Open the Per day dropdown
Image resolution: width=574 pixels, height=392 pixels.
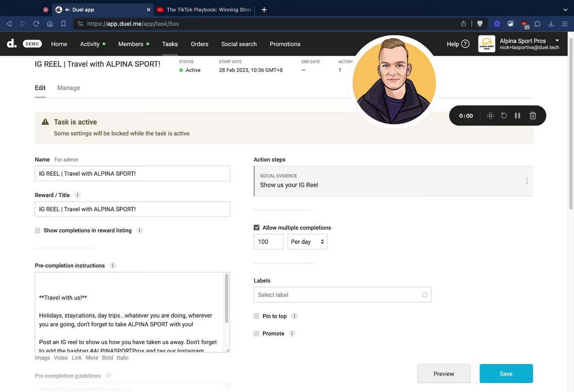[x=308, y=242]
